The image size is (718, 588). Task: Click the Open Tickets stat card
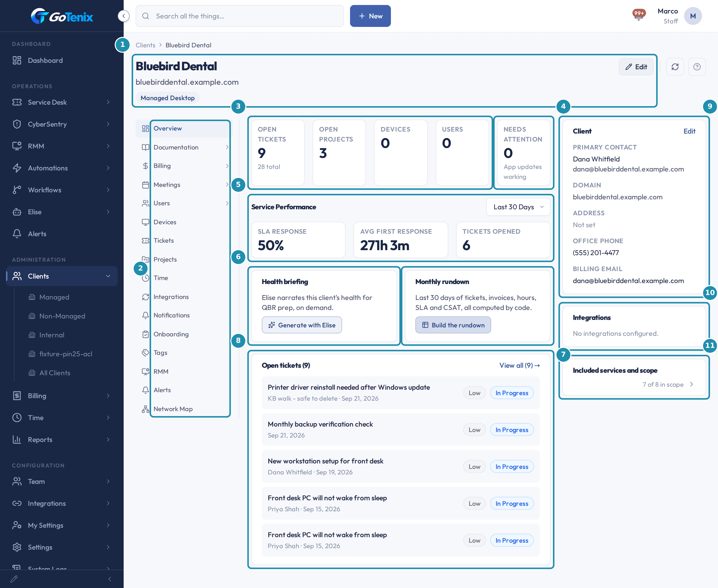pos(278,153)
